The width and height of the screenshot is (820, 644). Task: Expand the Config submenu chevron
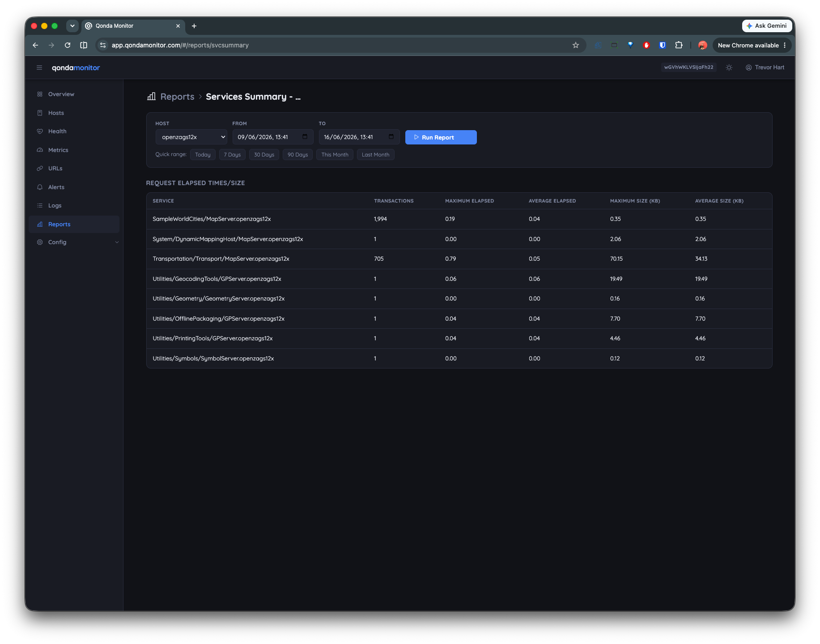click(117, 242)
